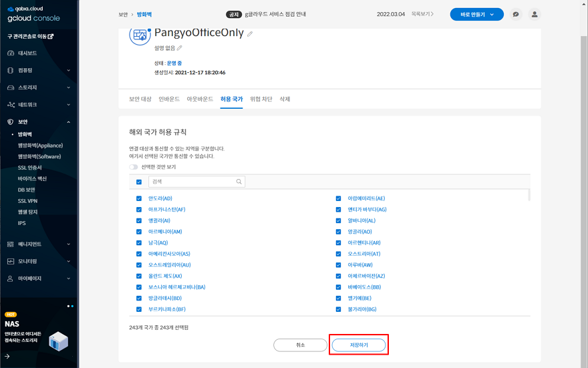
Task: Toggle show selected only switch
Action: point(134,167)
